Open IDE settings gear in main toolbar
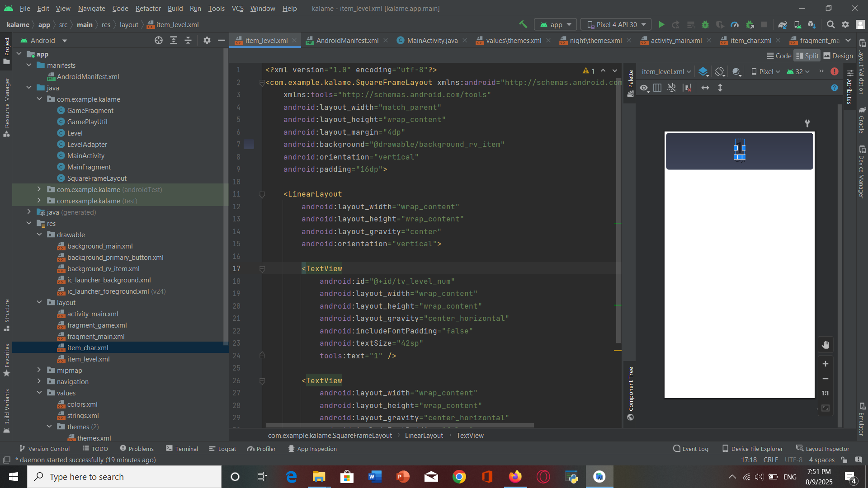The image size is (868, 488). pyautogui.click(x=845, y=24)
